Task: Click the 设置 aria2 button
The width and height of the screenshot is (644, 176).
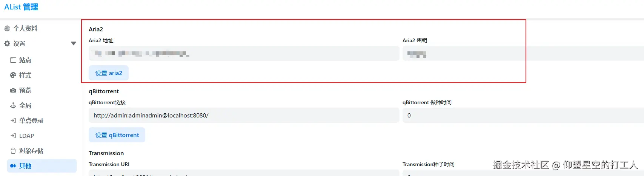Action: [109, 73]
